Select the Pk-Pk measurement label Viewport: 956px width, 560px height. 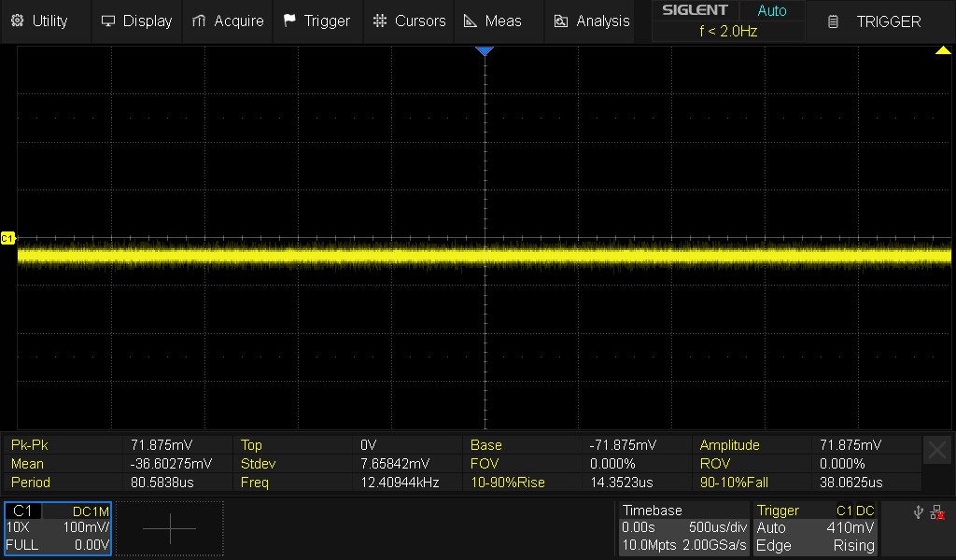[x=29, y=445]
